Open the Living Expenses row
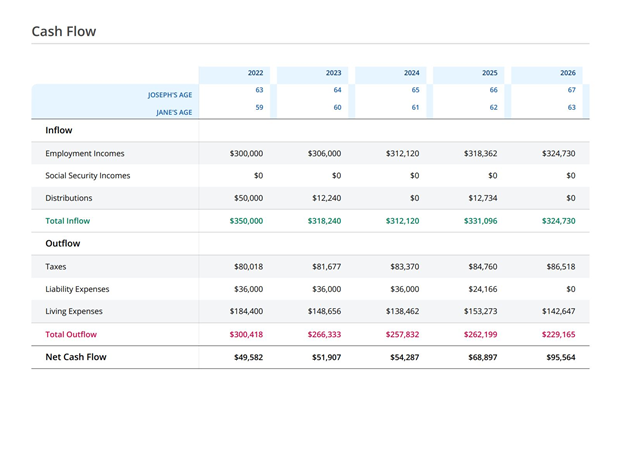The height and width of the screenshot is (453, 617). click(73, 312)
